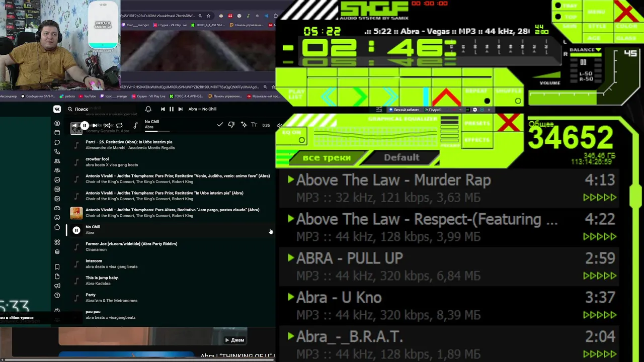This screenshot has width=644, height=362.
Task: Close equalizer with red X
Action: click(509, 123)
